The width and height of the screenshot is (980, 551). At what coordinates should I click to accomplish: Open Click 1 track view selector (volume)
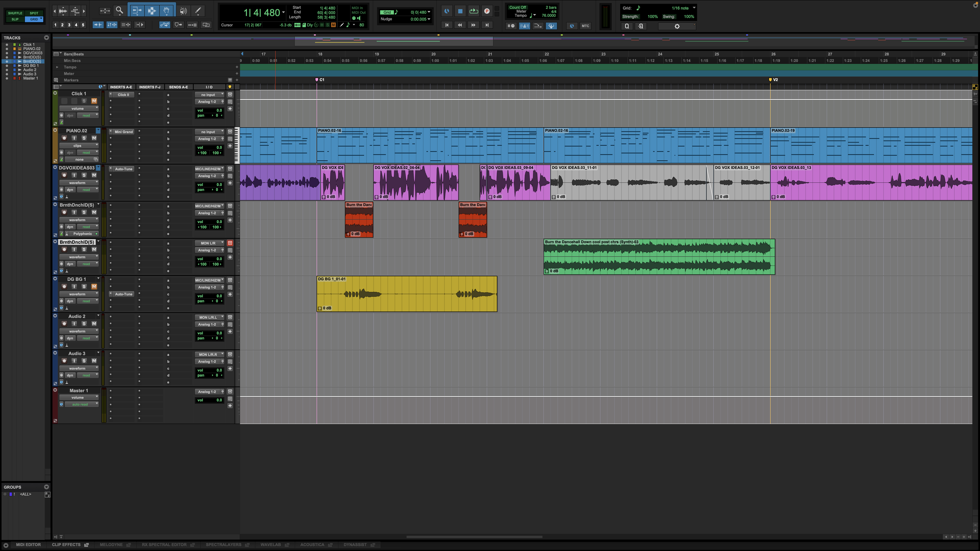[79, 109]
